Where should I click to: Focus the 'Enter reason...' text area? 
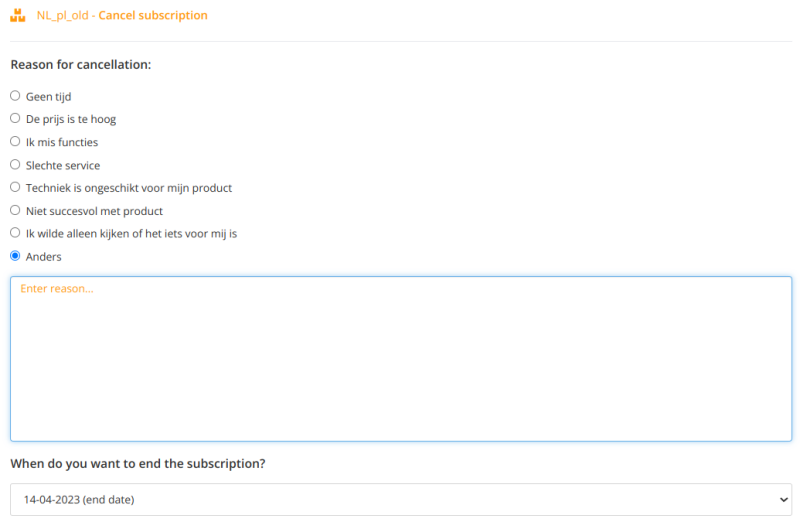[x=400, y=358]
